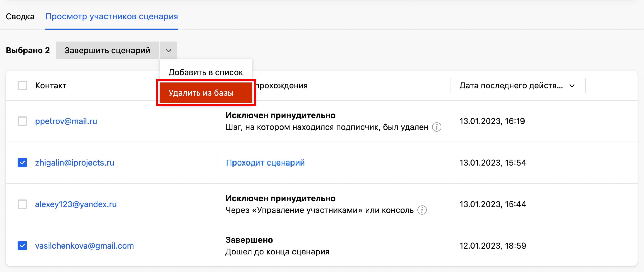Viewport: 644px width, 272px height.
Task: Open contact ppetrov@mail.ru
Action: point(66,121)
